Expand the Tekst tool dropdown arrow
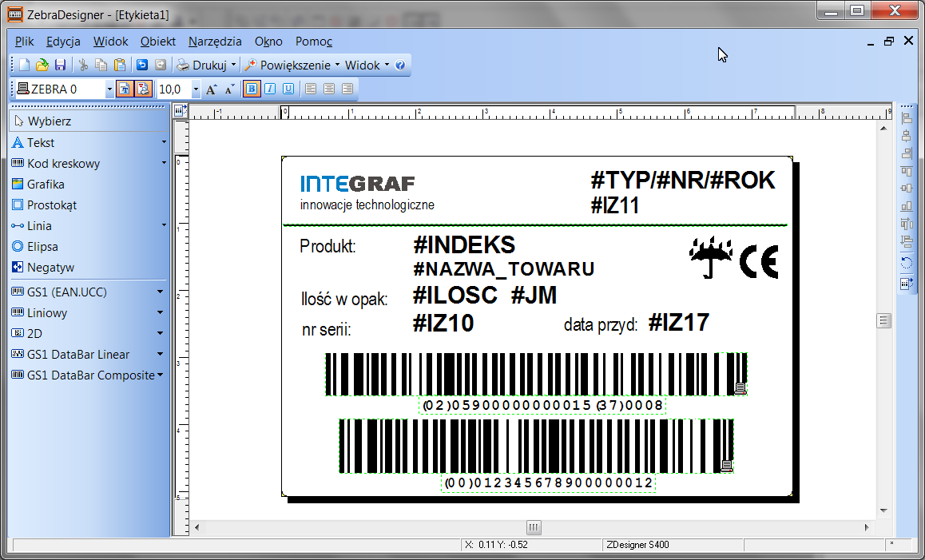 pyautogui.click(x=164, y=143)
